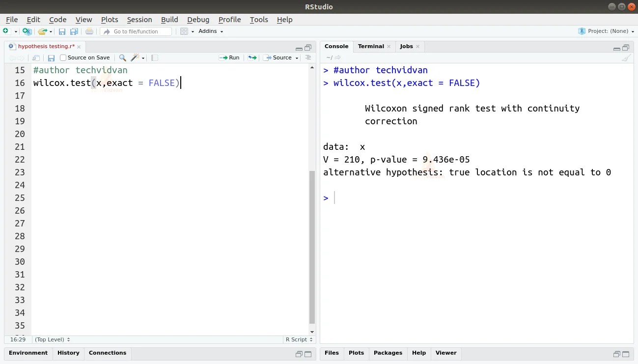
Task: Open the Files tab
Action: click(x=332, y=353)
